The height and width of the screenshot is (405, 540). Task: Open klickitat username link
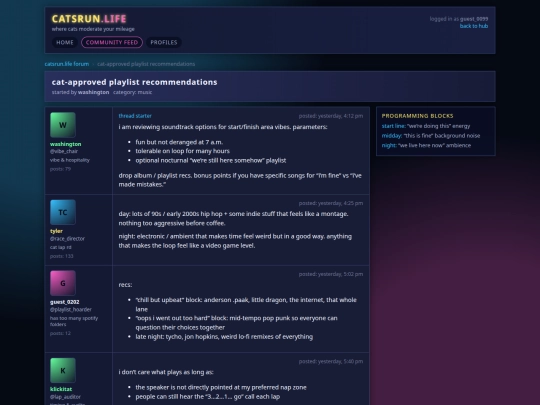pyautogui.click(x=61, y=389)
